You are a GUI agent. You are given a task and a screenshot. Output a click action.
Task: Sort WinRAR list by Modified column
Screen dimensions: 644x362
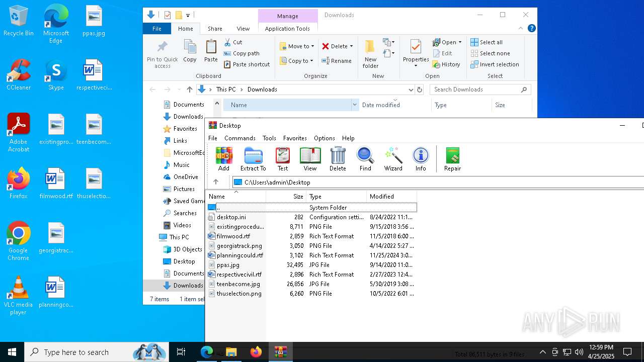[391, 197]
